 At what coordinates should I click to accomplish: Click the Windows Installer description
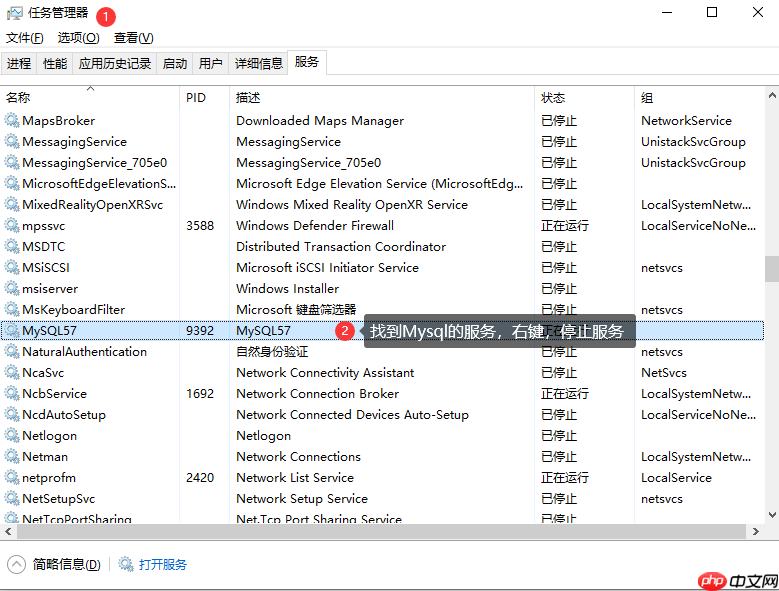(287, 289)
